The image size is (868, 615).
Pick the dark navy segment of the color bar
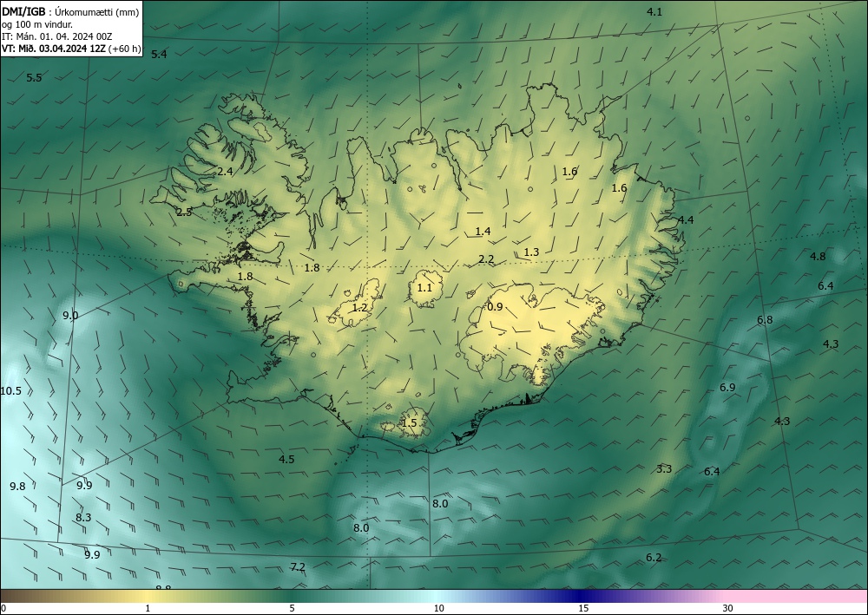[582, 596]
